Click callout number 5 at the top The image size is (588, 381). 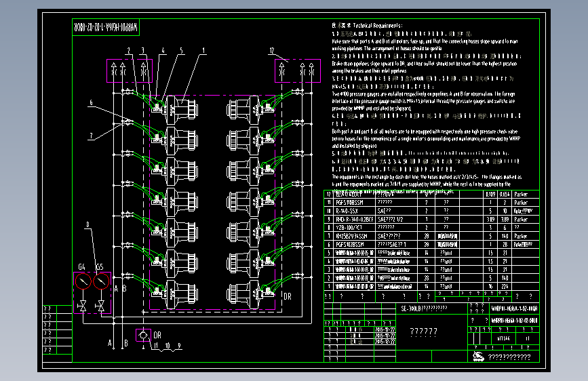[182, 51]
